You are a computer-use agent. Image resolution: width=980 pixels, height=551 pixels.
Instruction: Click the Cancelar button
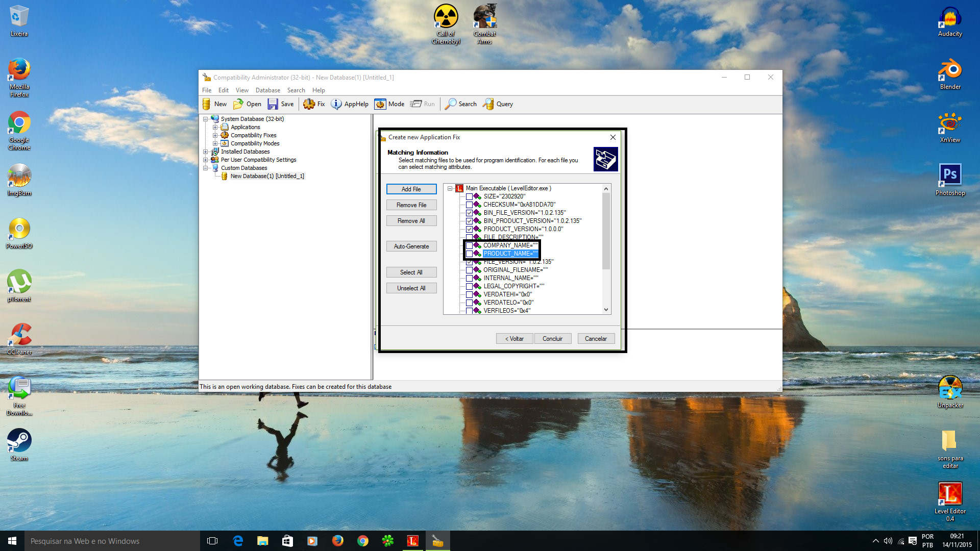coord(596,339)
